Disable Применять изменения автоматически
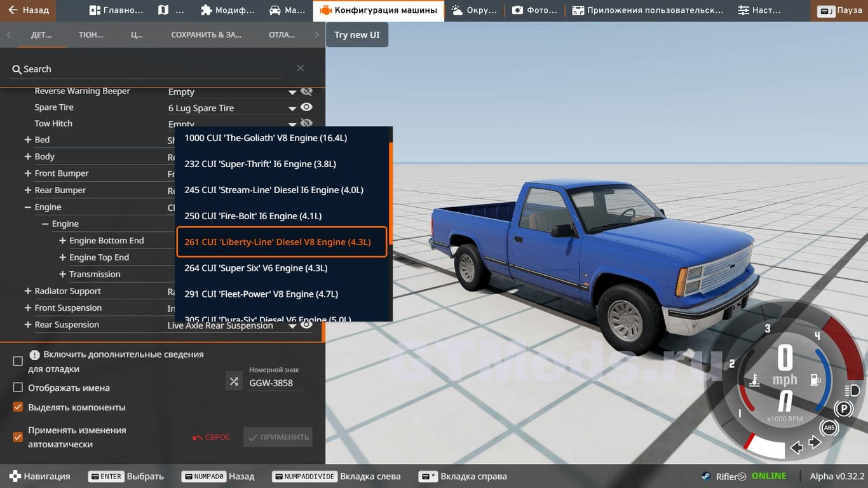 pyautogui.click(x=18, y=435)
